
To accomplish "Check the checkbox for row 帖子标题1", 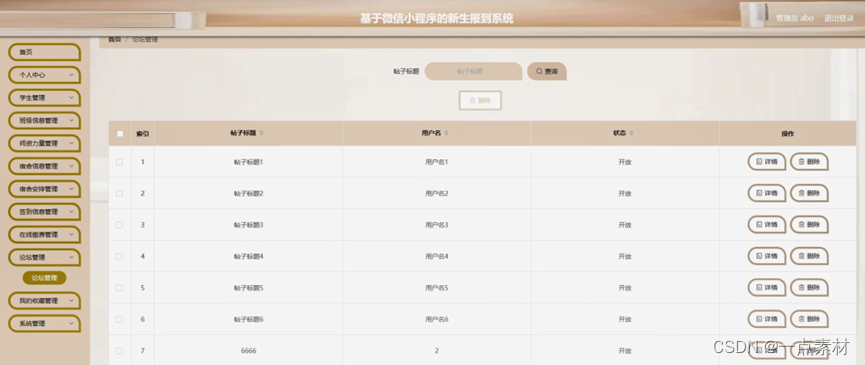I will point(119,162).
